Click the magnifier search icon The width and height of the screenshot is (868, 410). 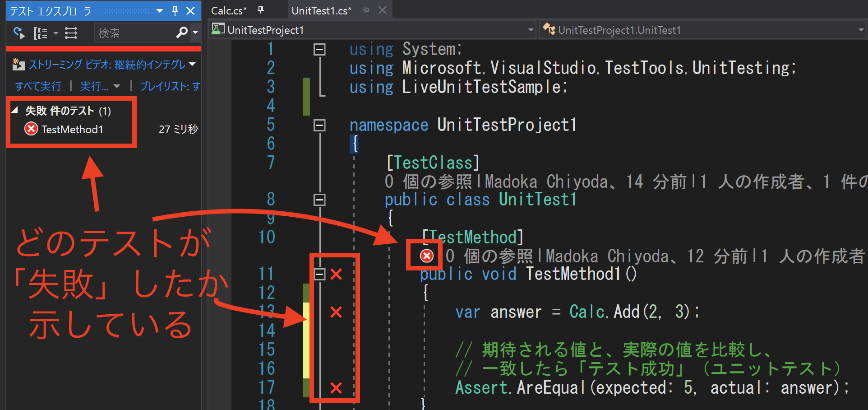[182, 33]
